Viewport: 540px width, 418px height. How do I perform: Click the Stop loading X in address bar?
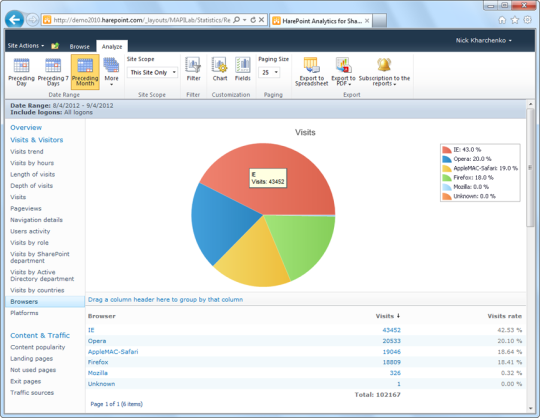[x=261, y=20]
